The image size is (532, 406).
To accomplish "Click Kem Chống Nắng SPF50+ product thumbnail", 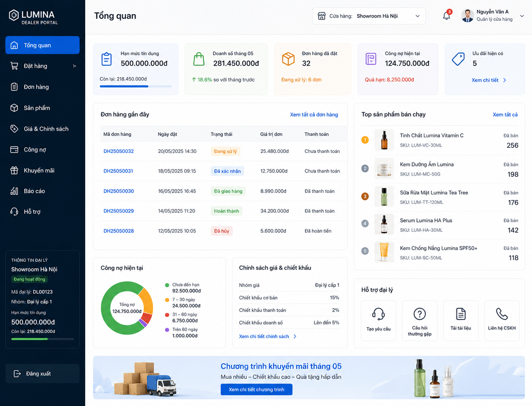I will pyautogui.click(x=384, y=252).
